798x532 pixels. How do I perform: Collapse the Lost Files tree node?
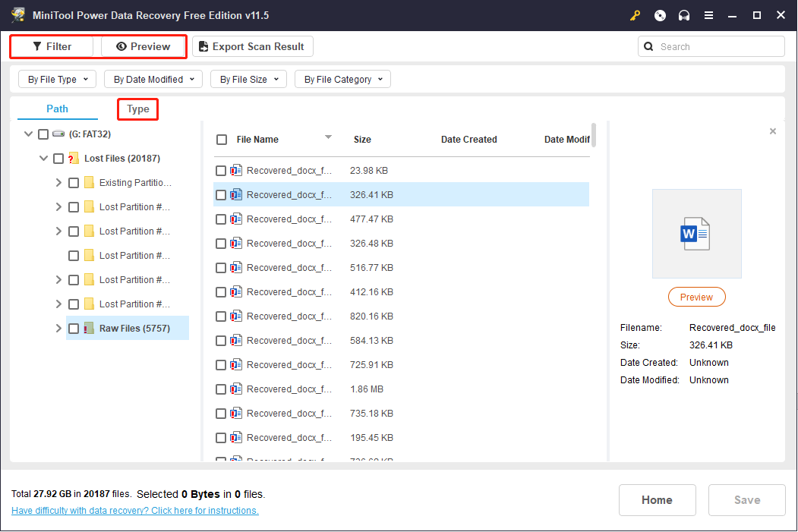[44, 158]
